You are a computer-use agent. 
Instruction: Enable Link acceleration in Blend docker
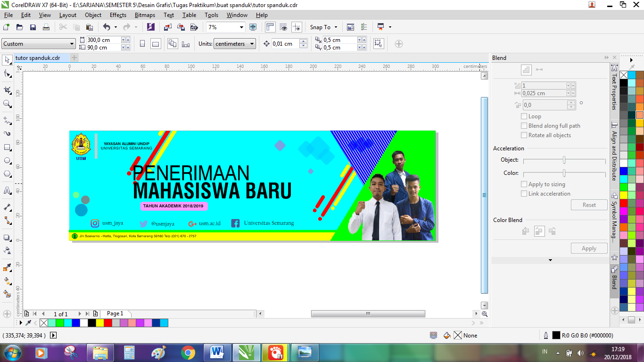click(x=524, y=193)
